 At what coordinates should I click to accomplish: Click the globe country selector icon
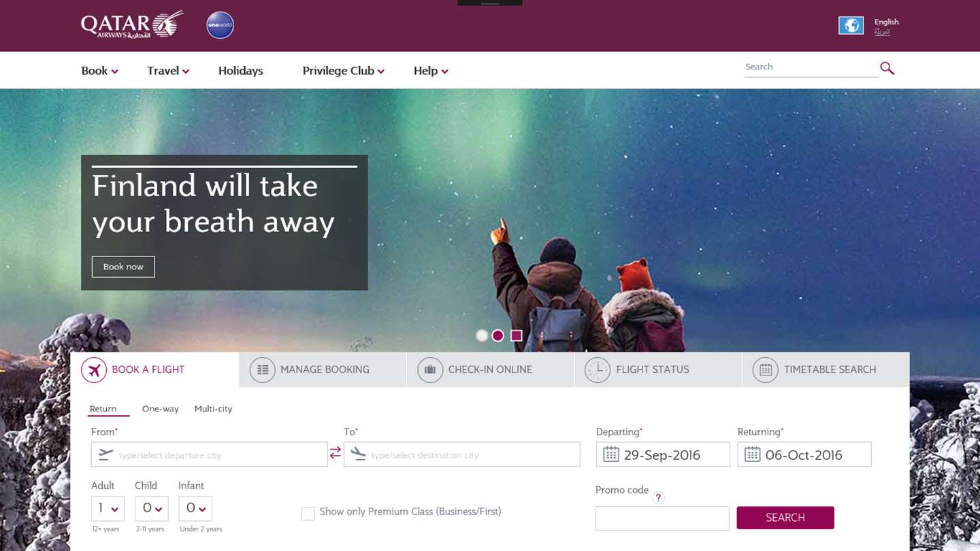[x=851, y=26]
